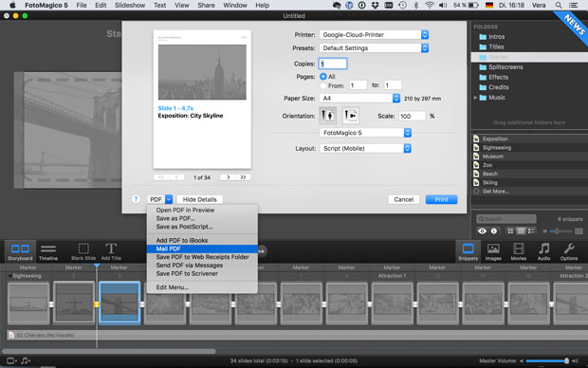Switch snippets to medium list view
The height and width of the screenshot is (368, 588).
521,231
